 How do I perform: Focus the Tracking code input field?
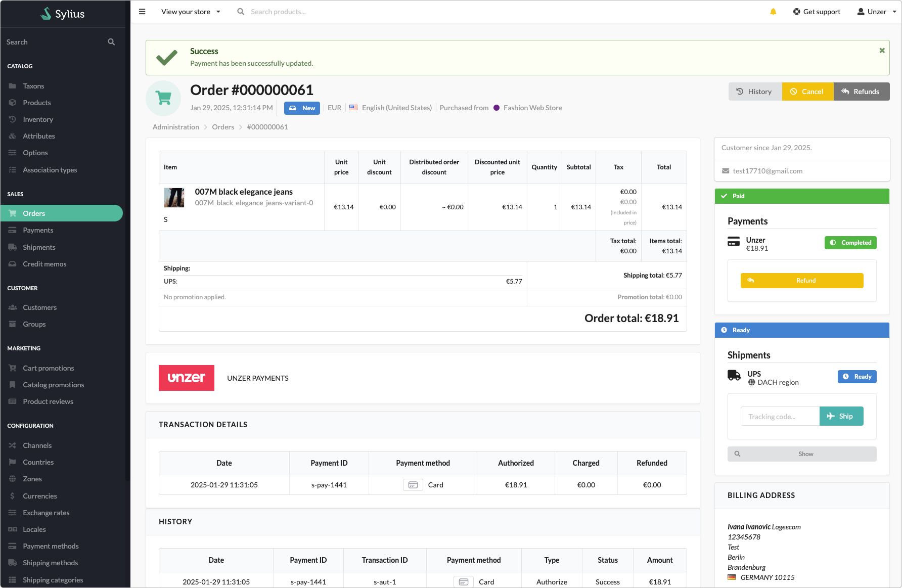coord(780,416)
